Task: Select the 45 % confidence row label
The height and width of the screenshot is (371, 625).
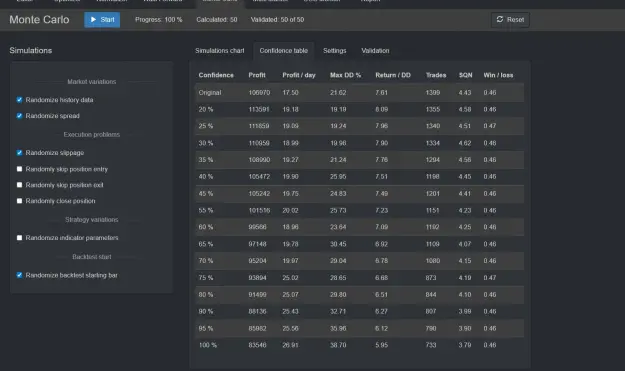Action: [206, 194]
